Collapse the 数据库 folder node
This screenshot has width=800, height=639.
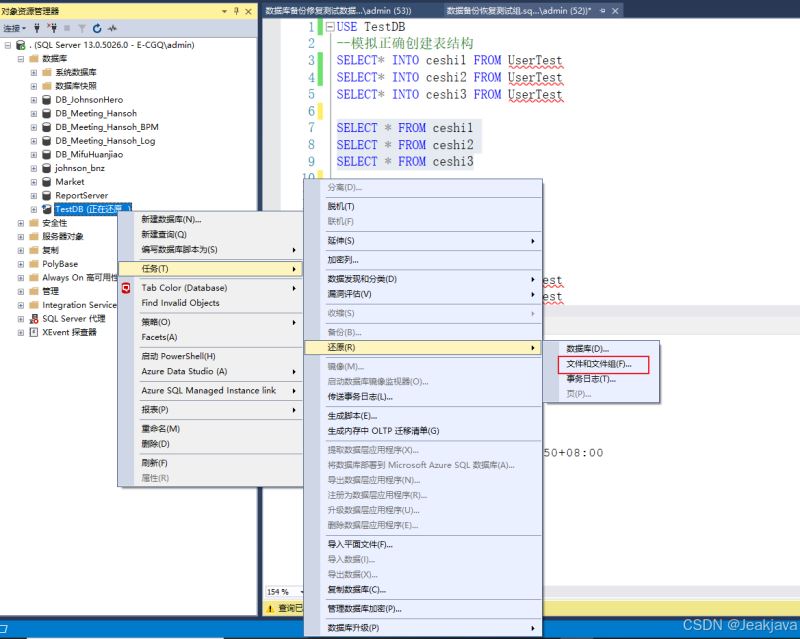[x=21, y=59]
